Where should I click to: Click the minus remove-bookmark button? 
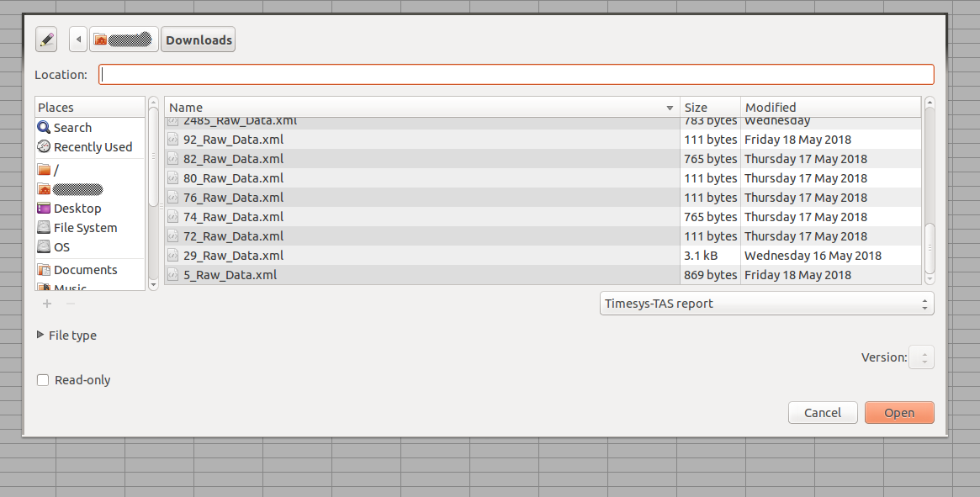pyautogui.click(x=71, y=304)
